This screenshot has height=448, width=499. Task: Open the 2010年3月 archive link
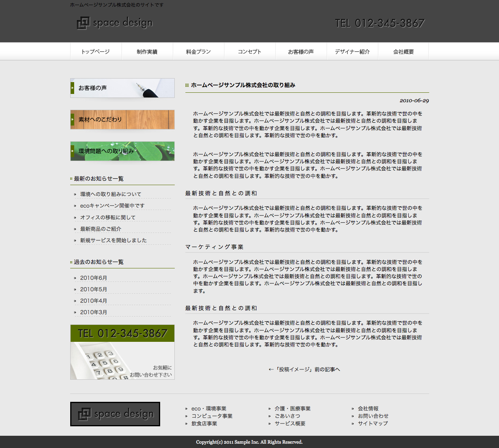click(93, 312)
